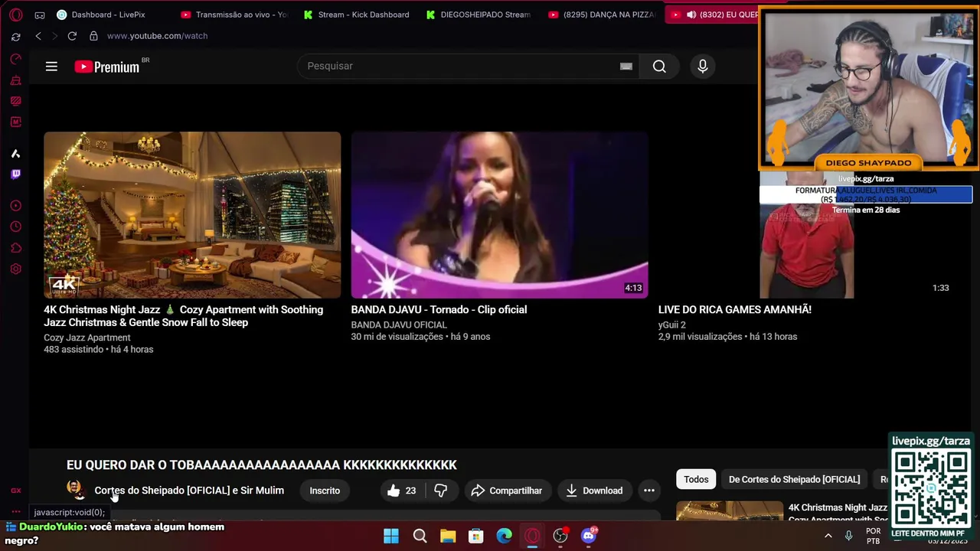Image resolution: width=980 pixels, height=551 pixels.
Task: Switch to DIEGOSHEIPADO Stream tab
Action: 479,15
